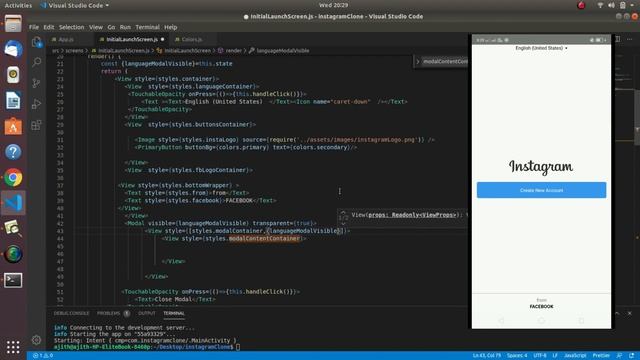Viewport: 640px width, 360px height.
Task: Launch Google Chrome from the dock
Action: (x=13, y=178)
